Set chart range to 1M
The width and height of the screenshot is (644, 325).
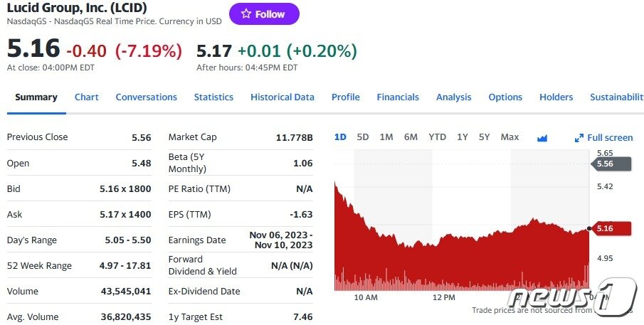386,137
